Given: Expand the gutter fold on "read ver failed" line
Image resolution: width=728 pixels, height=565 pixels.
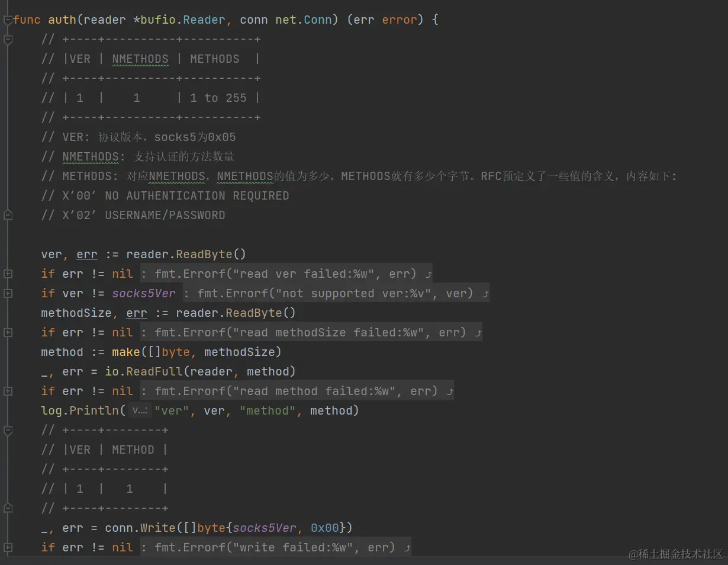Looking at the screenshot, I should (8, 274).
